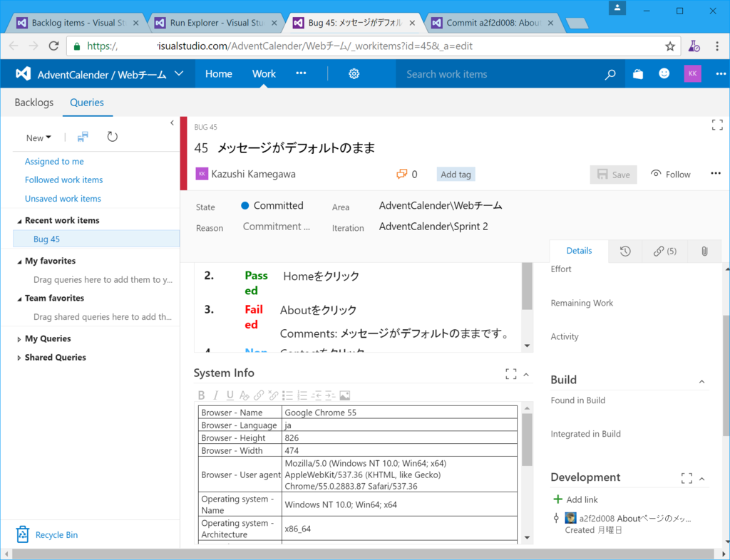Collapse the My favorites group
730x560 pixels.
click(x=19, y=262)
